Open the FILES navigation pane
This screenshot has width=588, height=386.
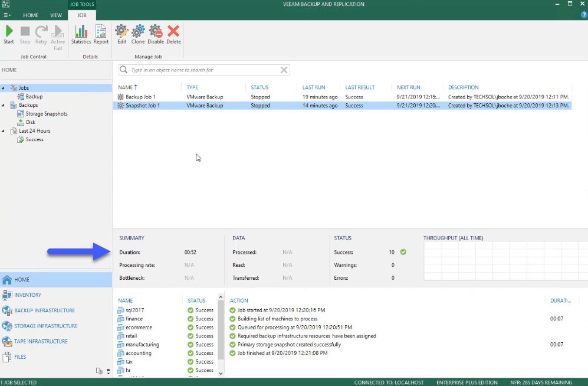56,356
